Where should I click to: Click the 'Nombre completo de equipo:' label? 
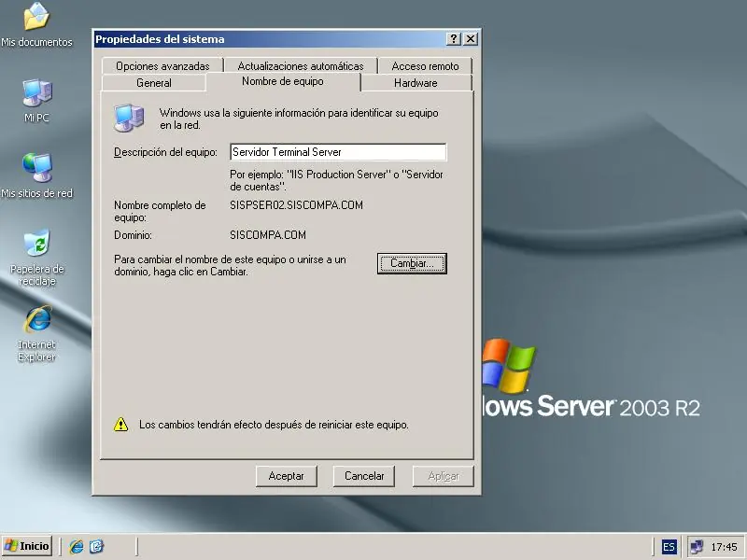[x=160, y=212]
